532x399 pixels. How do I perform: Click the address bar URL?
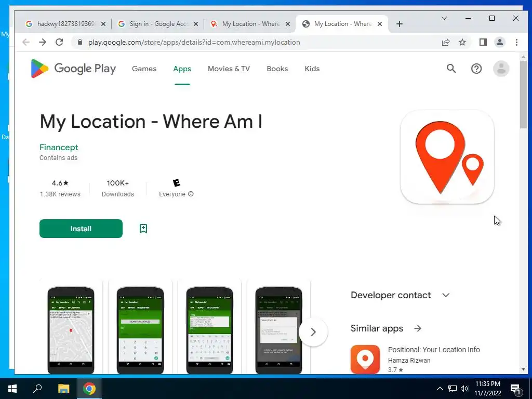[194, 42]
